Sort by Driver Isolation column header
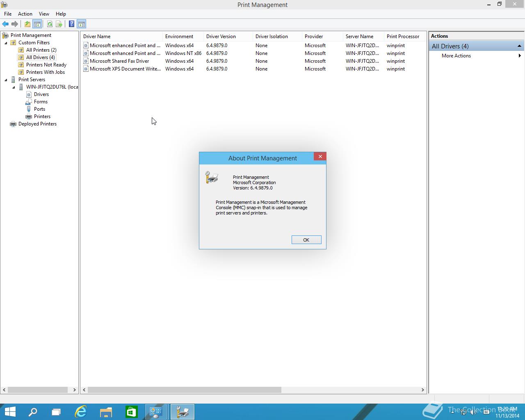The height and width of the screenshot is (420, 525). tap(278, 37)
